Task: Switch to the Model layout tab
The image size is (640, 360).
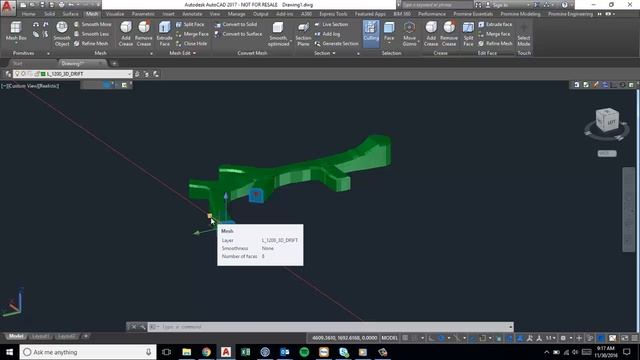Action: 16,336
